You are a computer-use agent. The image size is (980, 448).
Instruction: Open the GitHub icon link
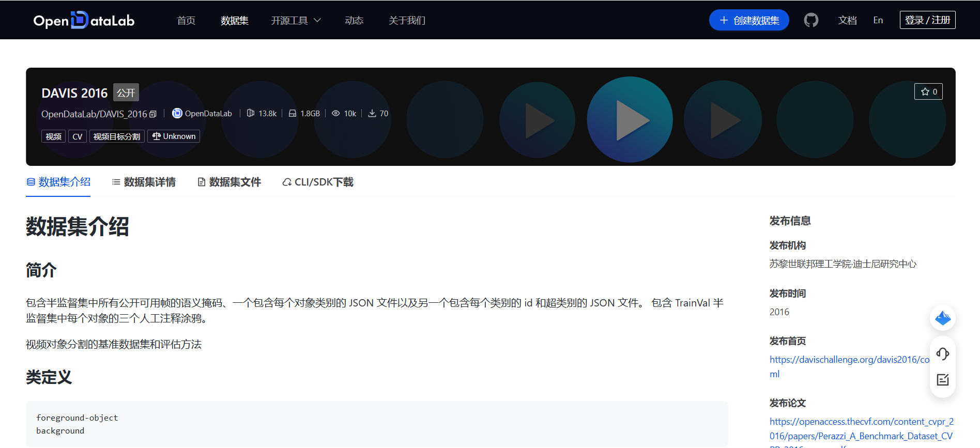811,20
